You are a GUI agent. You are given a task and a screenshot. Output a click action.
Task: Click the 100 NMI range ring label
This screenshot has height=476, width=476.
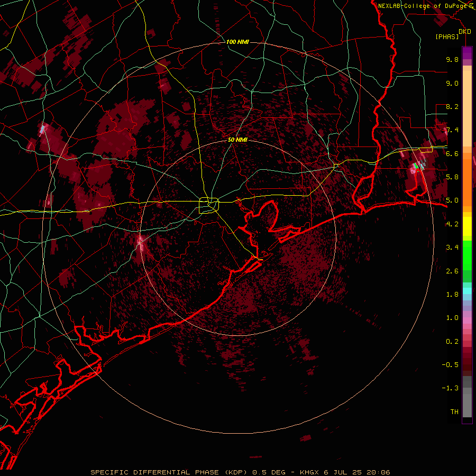(x=237, y=42)
